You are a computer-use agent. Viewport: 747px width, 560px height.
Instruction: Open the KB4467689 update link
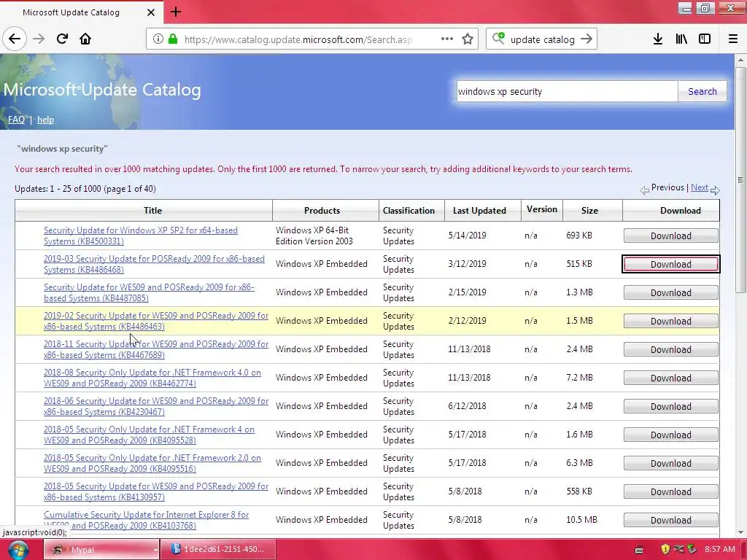click(x=156, y=349)
